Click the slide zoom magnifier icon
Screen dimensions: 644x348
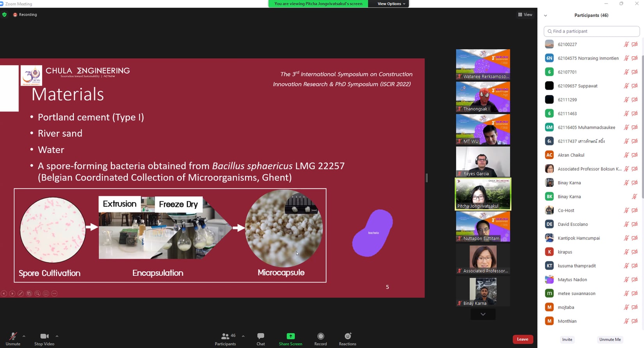[37, 293]
